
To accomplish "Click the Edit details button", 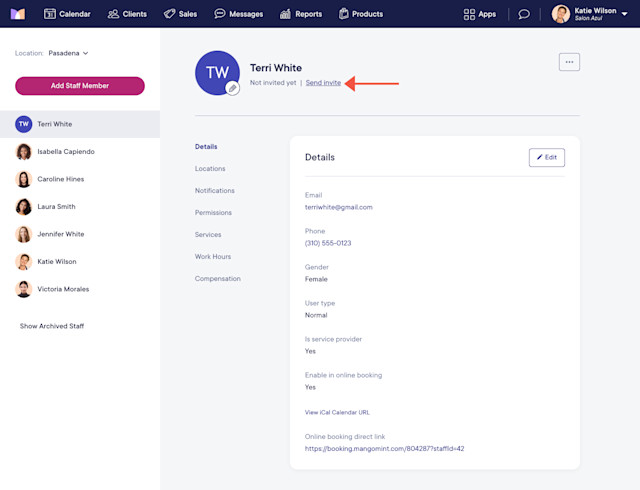I will 547,158.
